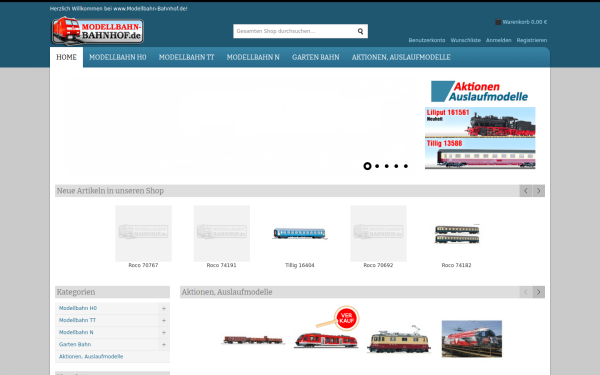Image resolution: width=600 pixels, height=375 pixels.
Task: Click previous arrow in Aktionen, Auslaufmodelle section
Action: coord(525,292)
